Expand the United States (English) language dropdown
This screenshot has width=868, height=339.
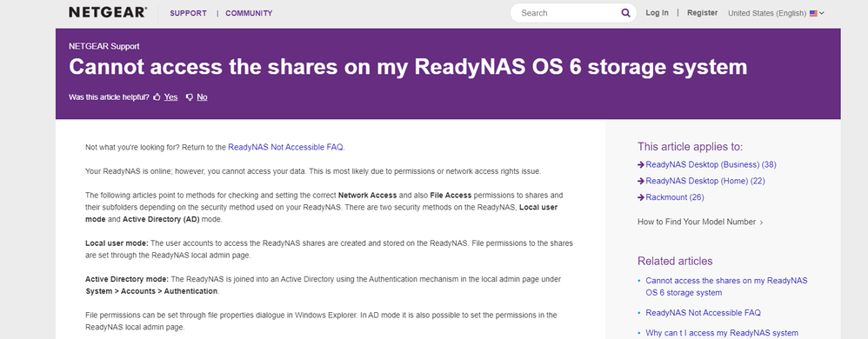coord(776,13)
